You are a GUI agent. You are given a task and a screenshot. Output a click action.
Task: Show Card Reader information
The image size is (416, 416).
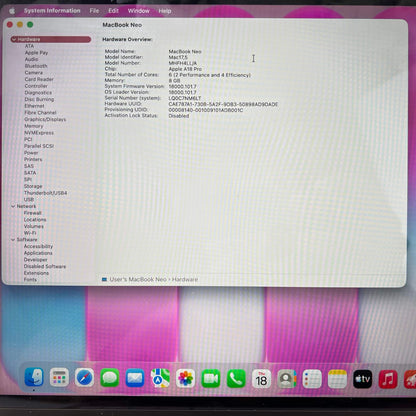tap(39, 79)
